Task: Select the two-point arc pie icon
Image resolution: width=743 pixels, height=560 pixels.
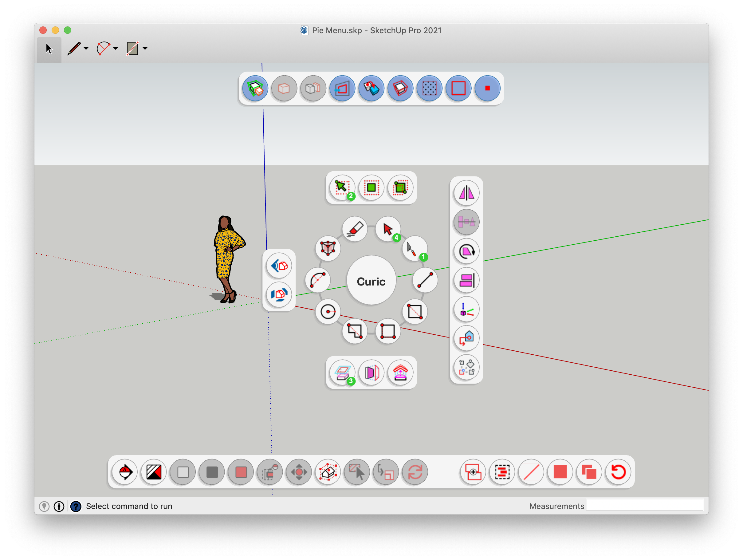Action: 318,280
